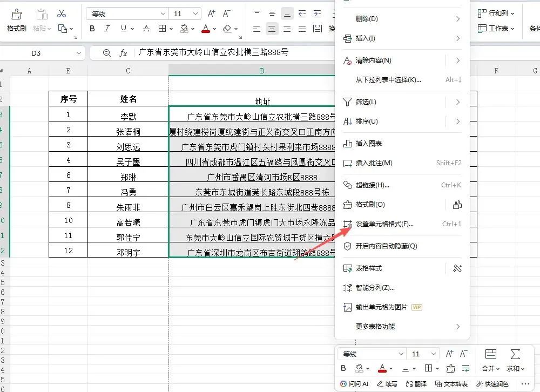
Task: Select Align Right in the ribbon
Action: pyautogui.click(x=287, y=29)
